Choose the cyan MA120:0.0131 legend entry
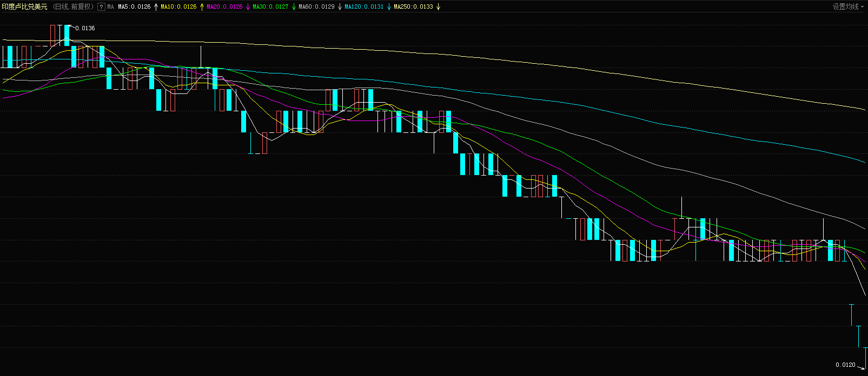 pyautogui.click(x=364, y=7)
